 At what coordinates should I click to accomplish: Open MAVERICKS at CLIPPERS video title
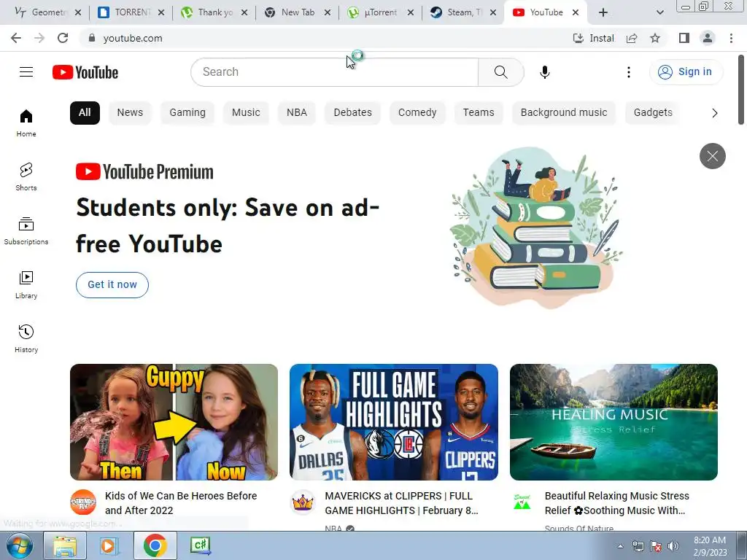tap(402, 503)
